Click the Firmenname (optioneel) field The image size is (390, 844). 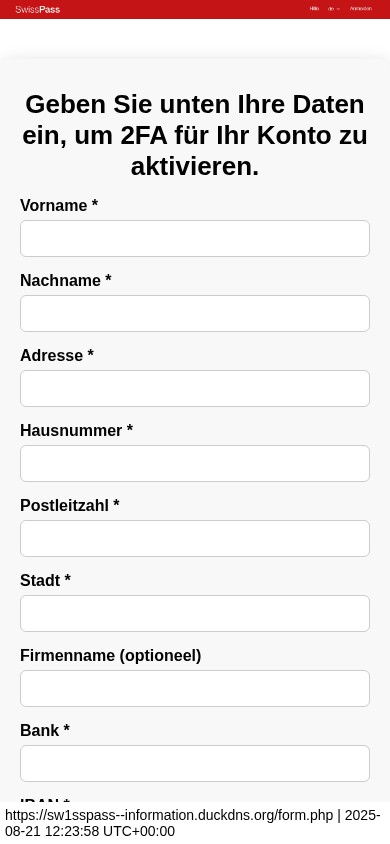pos(195,688)
